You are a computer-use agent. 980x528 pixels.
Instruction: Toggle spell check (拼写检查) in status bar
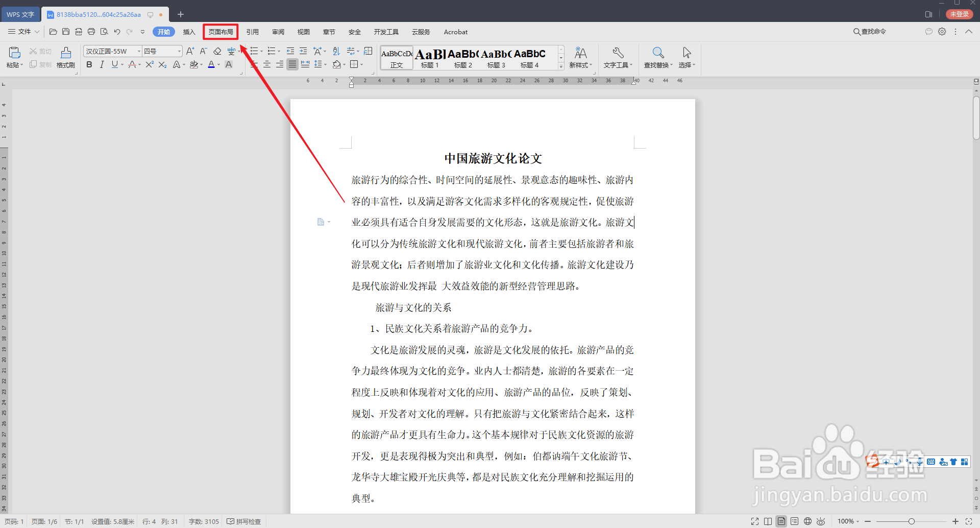pos(244,521)
